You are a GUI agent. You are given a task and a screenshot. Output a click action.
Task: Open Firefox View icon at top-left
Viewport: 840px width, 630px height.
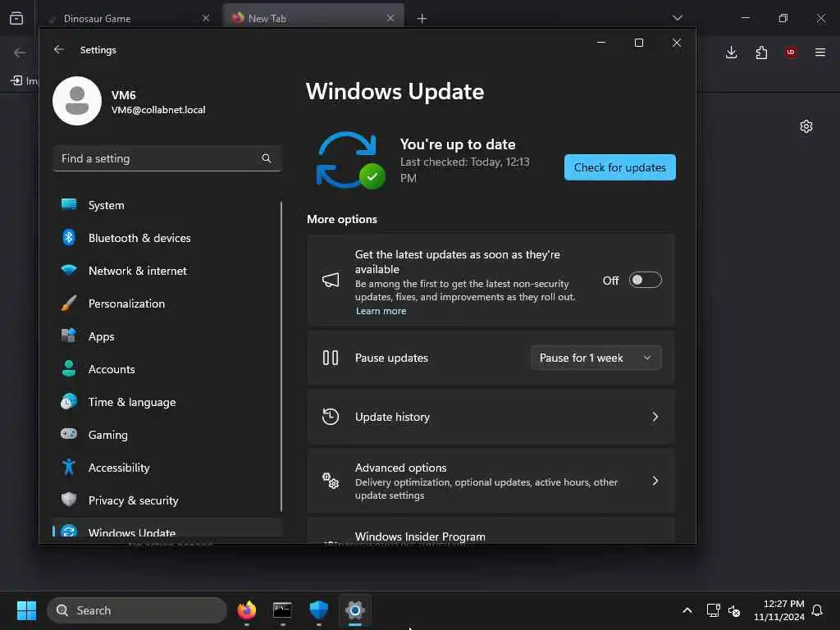point(16,19)
